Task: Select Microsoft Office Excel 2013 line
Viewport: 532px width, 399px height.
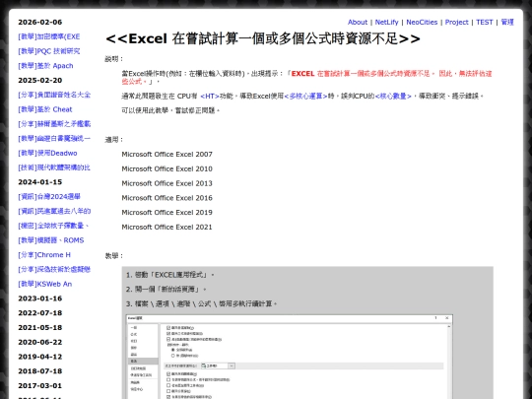Action: click(166, 183)
